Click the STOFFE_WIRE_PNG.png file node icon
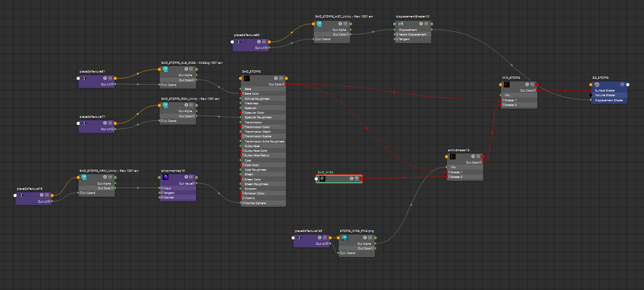 (345, 238)
